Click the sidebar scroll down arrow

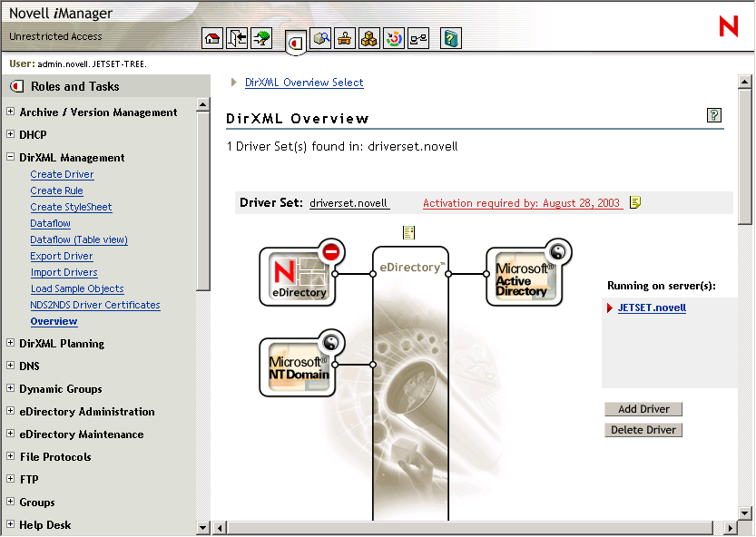pos(203,528)
